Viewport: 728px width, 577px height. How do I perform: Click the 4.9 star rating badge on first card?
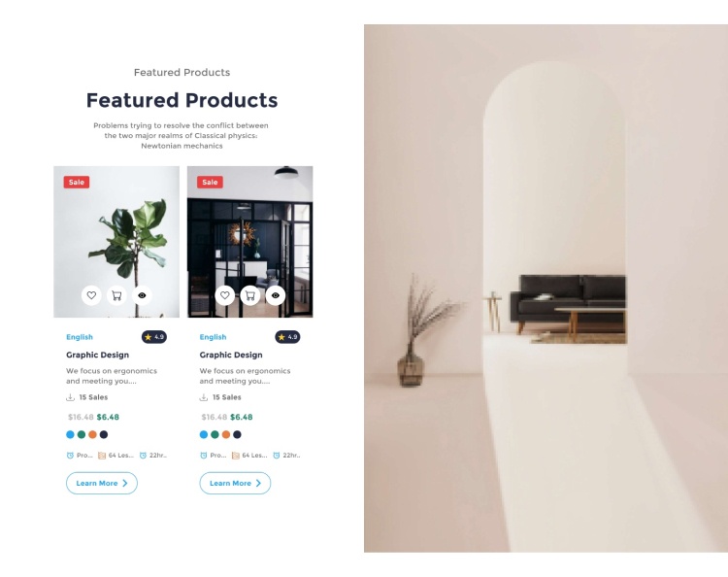pos(154,337)
